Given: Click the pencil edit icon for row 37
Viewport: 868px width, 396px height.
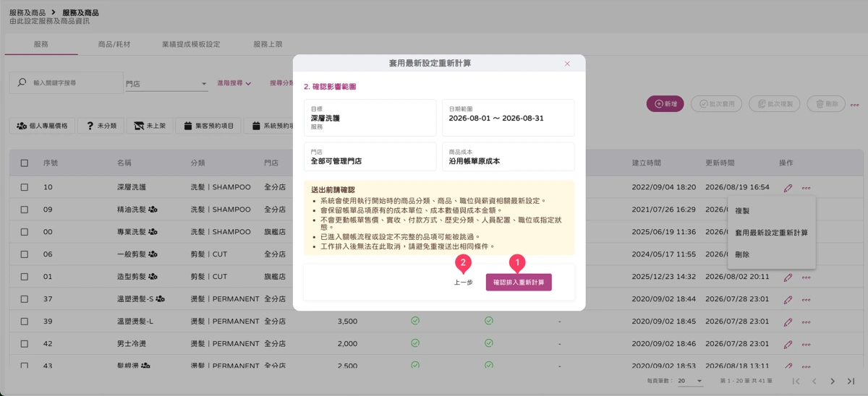Looking at the screenshot, I should [788, 300].
